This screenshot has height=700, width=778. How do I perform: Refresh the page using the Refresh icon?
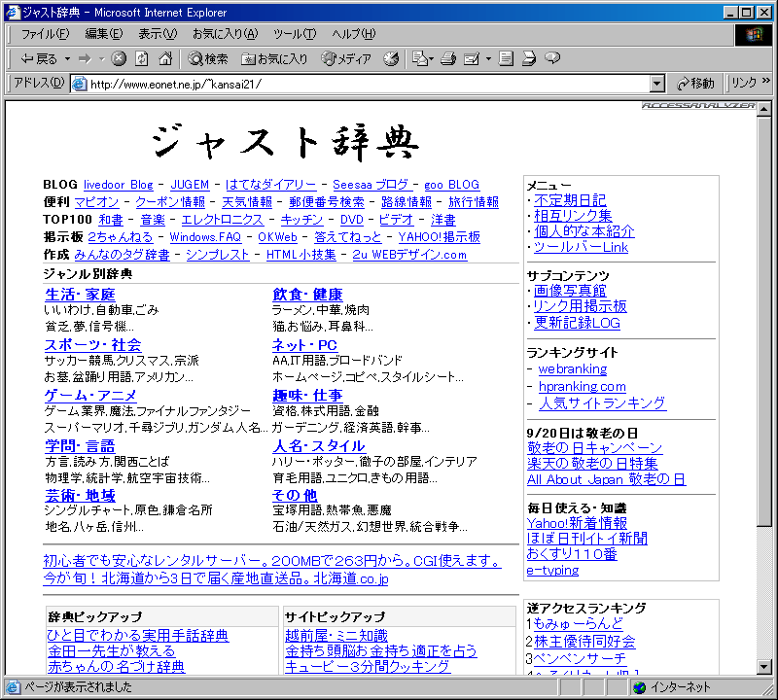141,59
